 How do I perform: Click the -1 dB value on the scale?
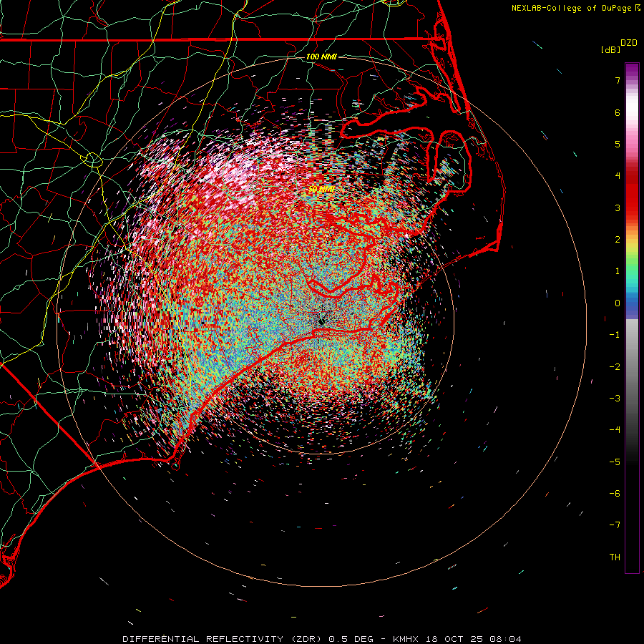[615, 335]
